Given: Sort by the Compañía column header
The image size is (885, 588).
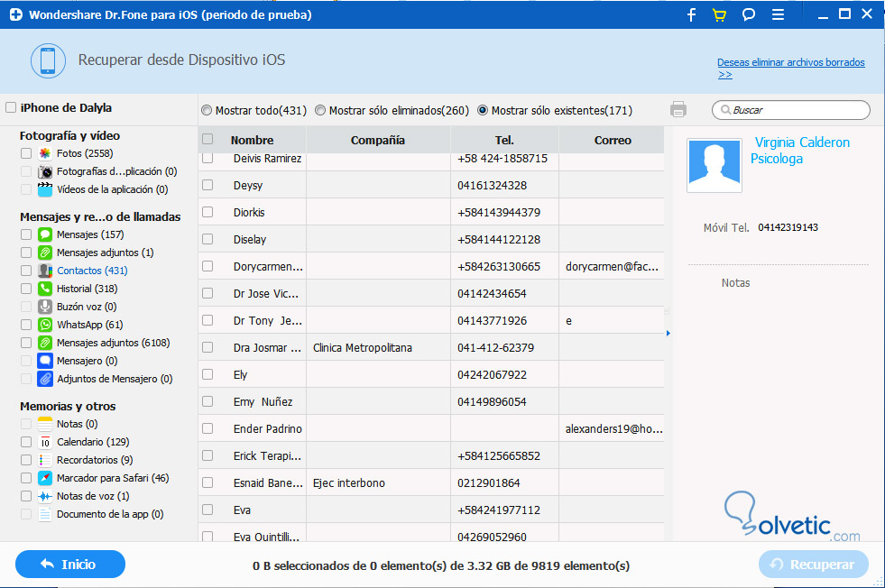Looking at the screenshot, I should tap(378, 140).
